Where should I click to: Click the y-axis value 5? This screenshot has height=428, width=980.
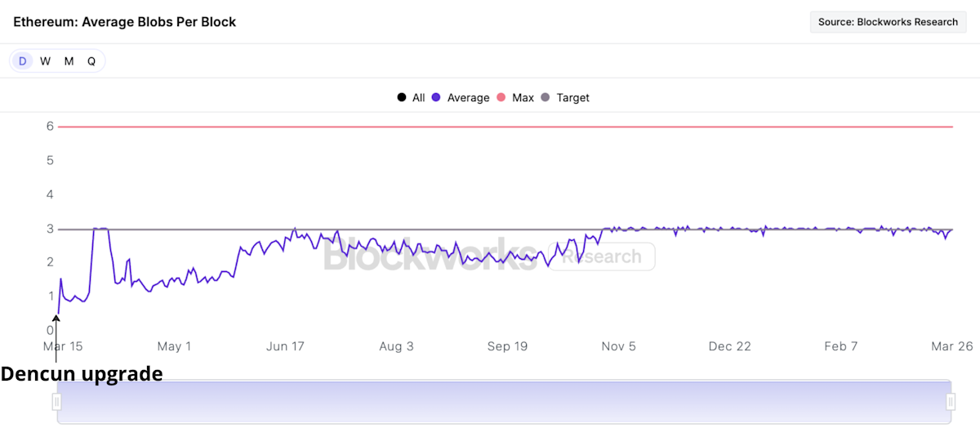click(50, 160)
